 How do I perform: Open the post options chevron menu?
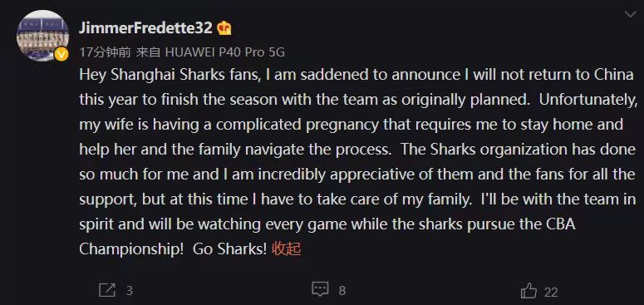pos(630,15)
